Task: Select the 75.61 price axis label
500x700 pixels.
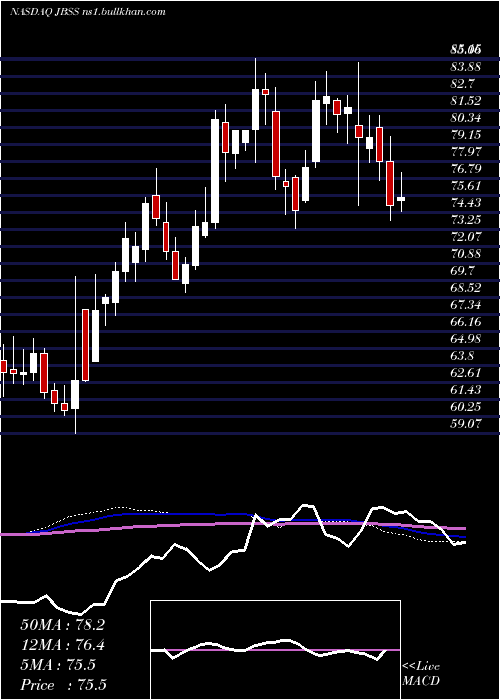Action: [x=466, y=186]
